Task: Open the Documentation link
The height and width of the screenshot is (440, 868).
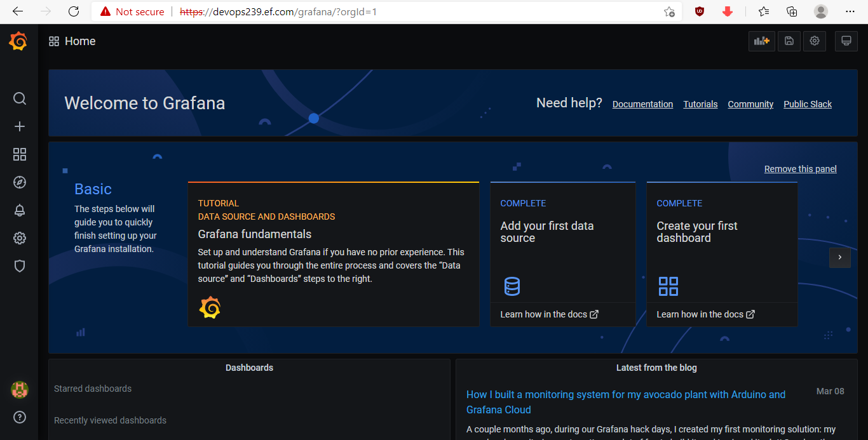Action: [x=642, y=104]
